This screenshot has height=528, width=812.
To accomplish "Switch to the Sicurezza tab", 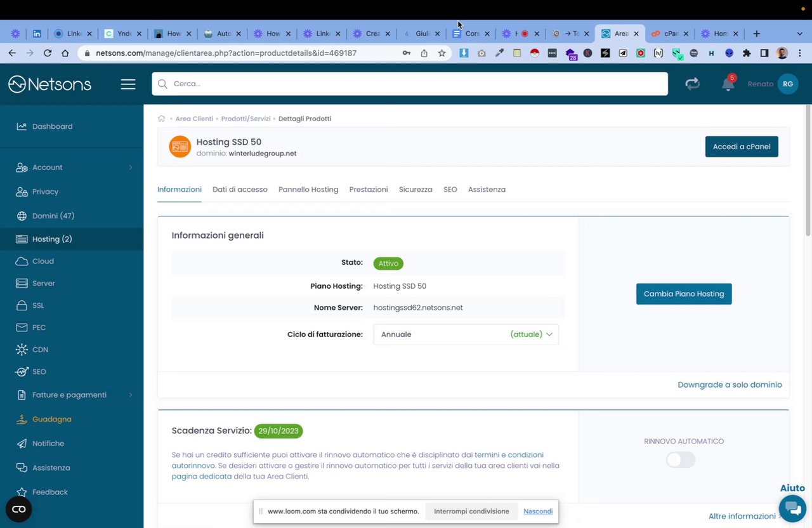I will coord(416,190).
